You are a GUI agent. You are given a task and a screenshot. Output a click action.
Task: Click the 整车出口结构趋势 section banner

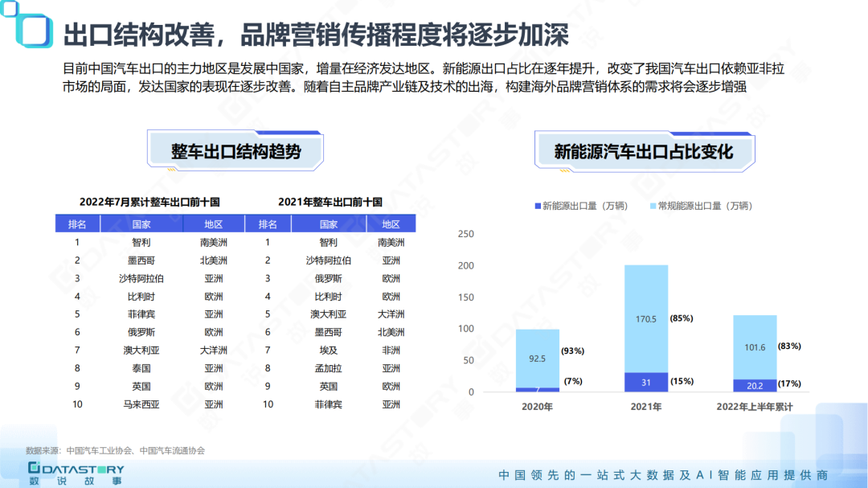point(235,150)
